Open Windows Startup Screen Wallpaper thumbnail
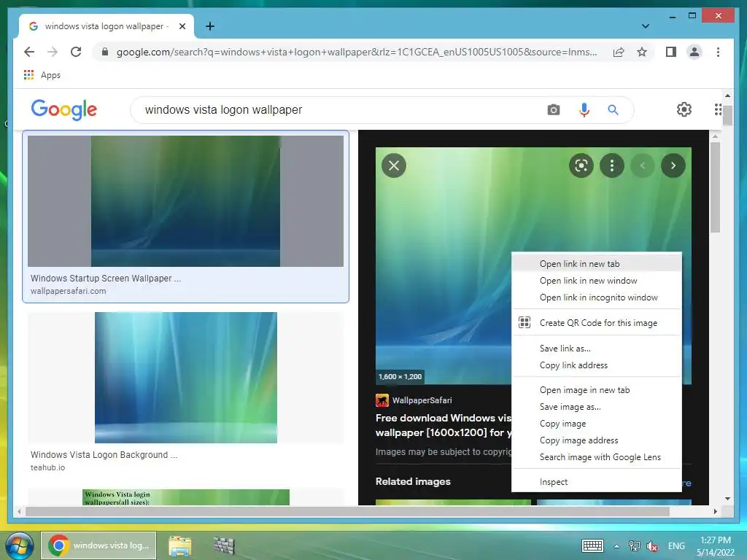Viewport: 747px width, 560px height. (185, 201)
